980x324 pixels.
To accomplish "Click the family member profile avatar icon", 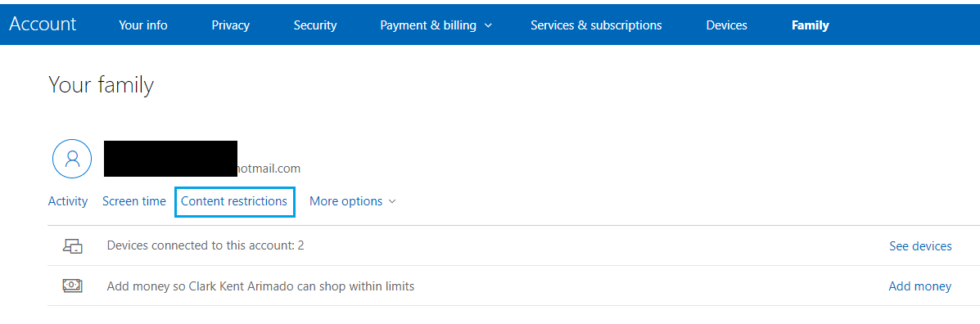I will 73,160.
